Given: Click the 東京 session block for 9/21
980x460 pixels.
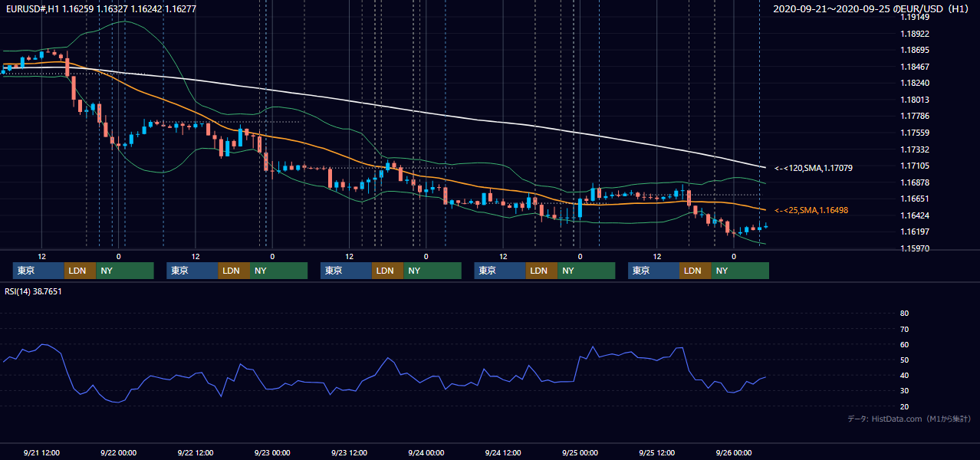Looking at the screenshot, I should click(x=38, y=271).
